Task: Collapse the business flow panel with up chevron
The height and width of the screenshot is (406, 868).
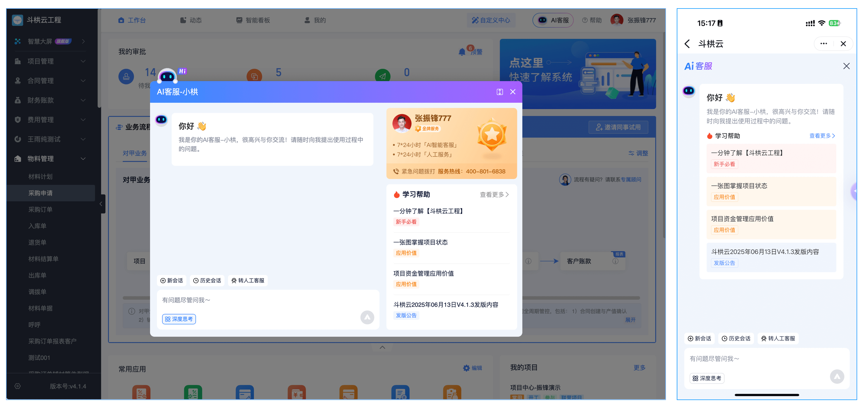Action: coord(382,348)
